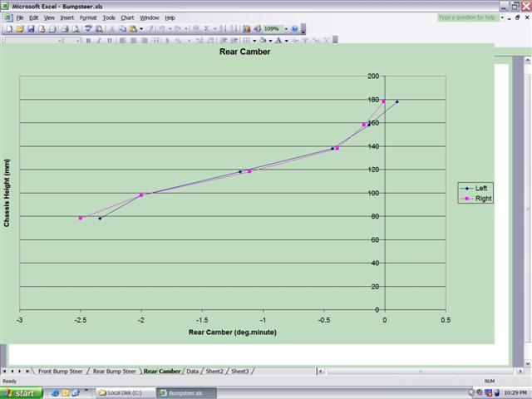Run the Spelling check icon
Viewport: 532px width, 399px height.
[88, 29]
